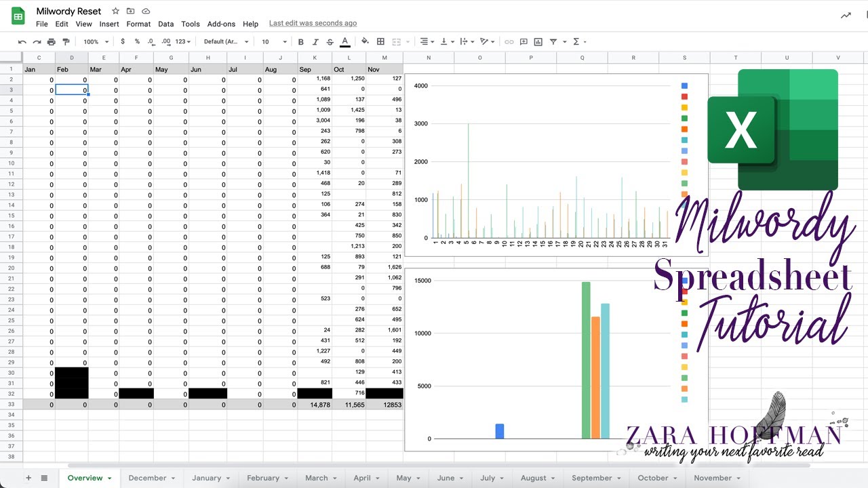Click the cell showing 3,004
This screenshot has width=868, height=488.
click(315, 121)
